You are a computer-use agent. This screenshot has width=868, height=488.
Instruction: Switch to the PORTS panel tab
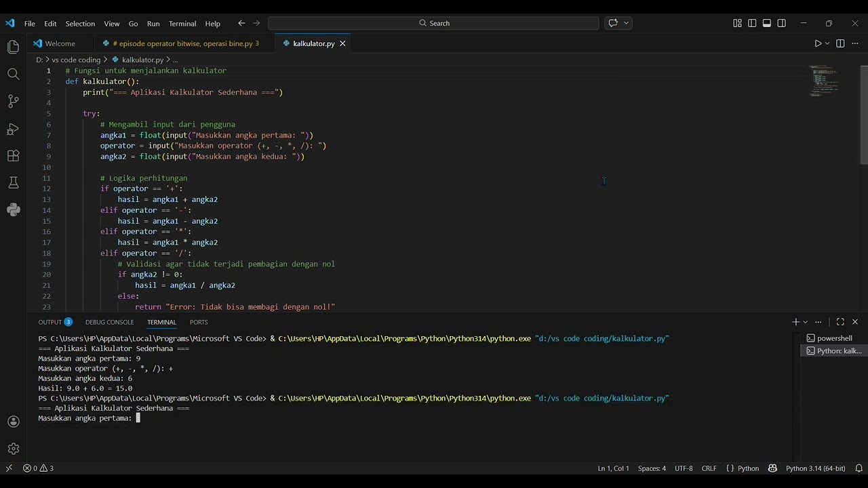click(199, 322)
